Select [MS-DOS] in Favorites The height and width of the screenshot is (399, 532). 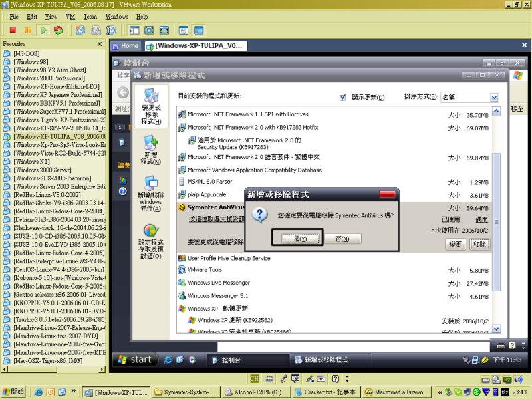27,53
